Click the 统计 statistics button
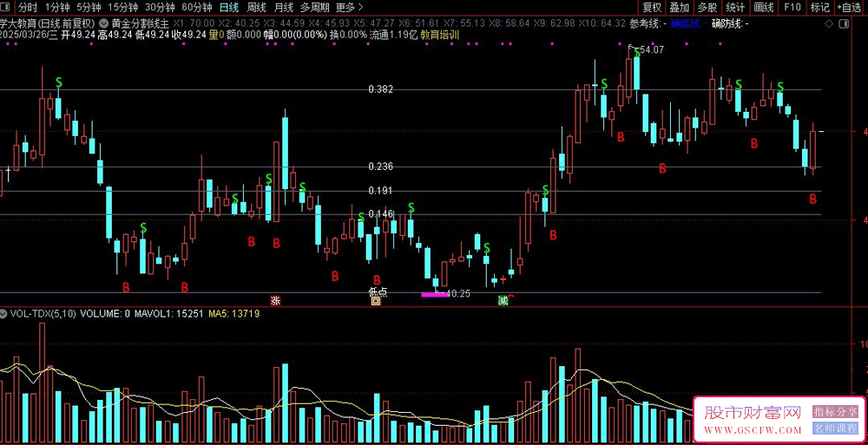Screen dimensions: 868x445 [735, 7]
